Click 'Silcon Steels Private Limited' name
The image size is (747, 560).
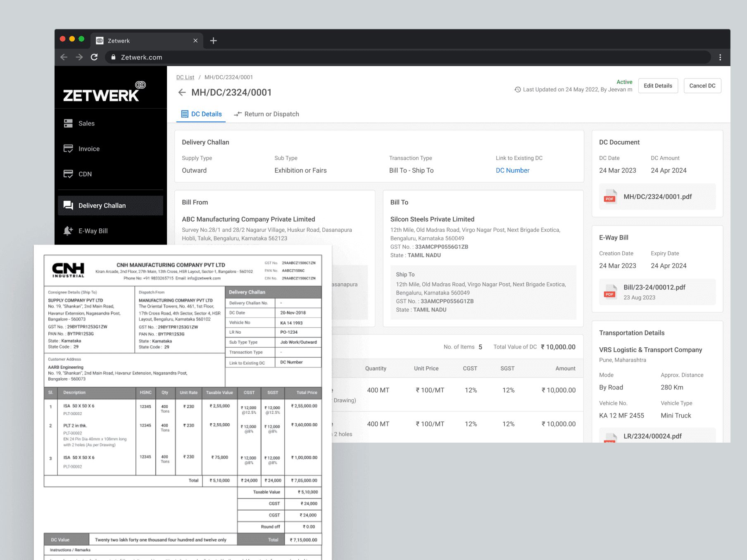(432, 219)
